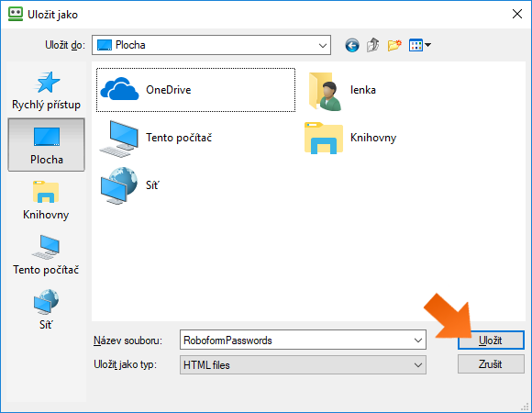The height and width of the screenshot is (413, 532).
Task: Go up one folder level
Action: pyautogui.click(x=373, y=45)
